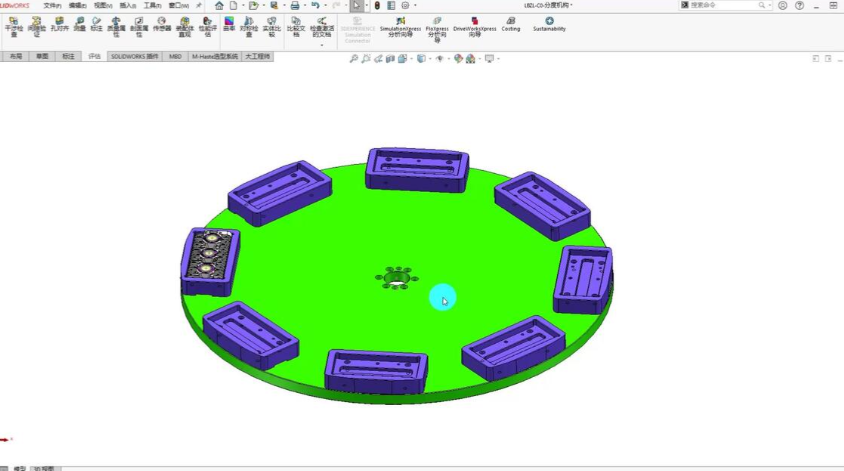The width and height of the screenshot is (844, 471).
Task: Create a New document
Action: pyautogui.click(x=234, y=5)
